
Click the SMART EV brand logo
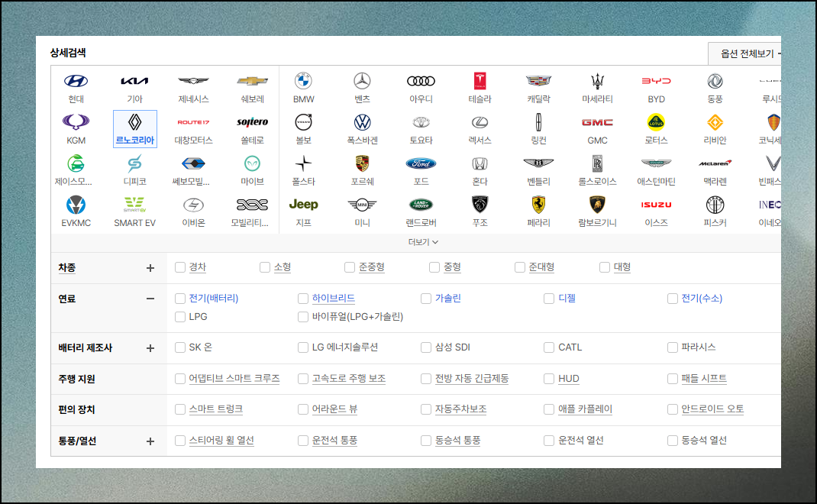[134, 205]
